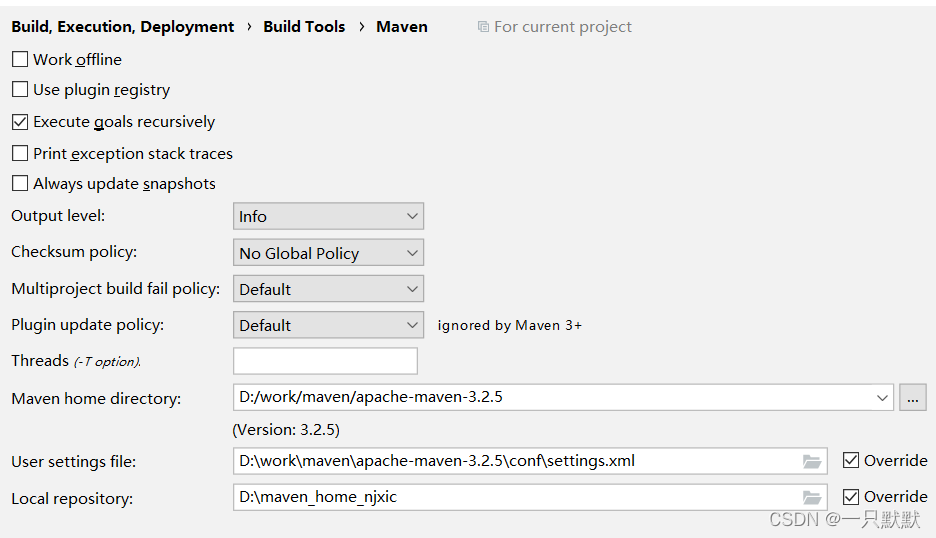Go to Build, Execution, Deployment breadcrumb
Image resolution: width=936 pixels, height=538 pixels.
coord(122,27)
